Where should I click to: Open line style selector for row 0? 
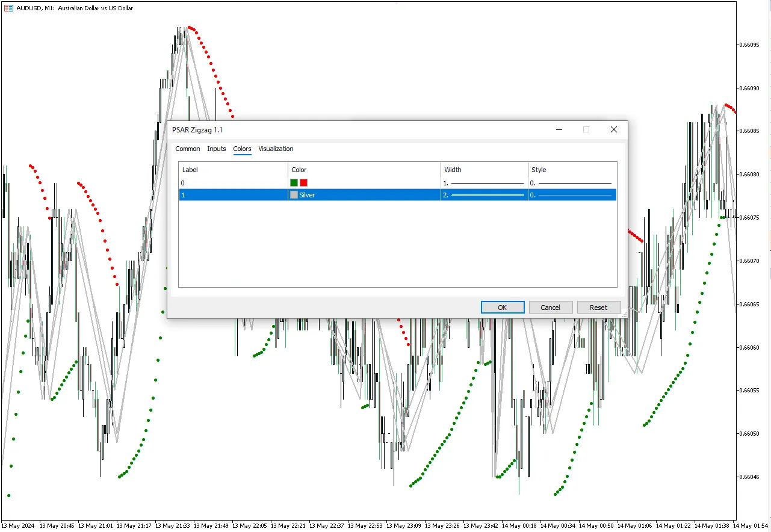tap(572, 182)
